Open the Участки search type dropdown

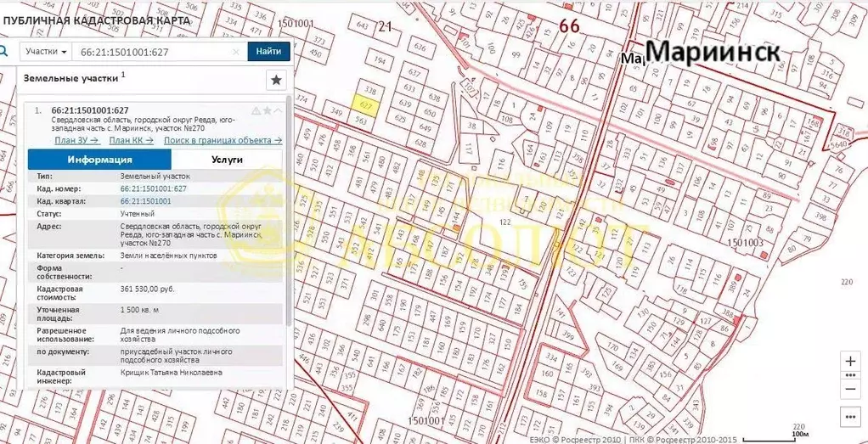click(x=46, y=52)
